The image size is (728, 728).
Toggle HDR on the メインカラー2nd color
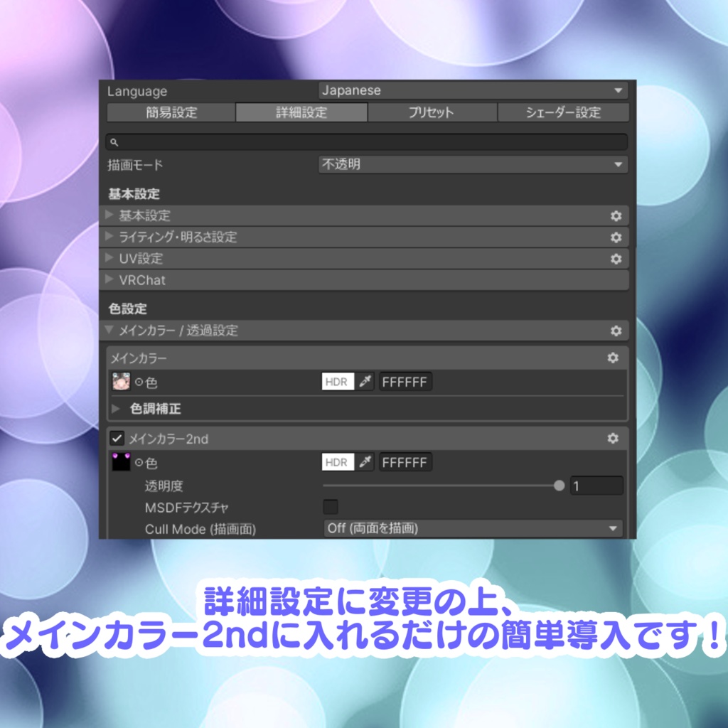click(336, 462)
